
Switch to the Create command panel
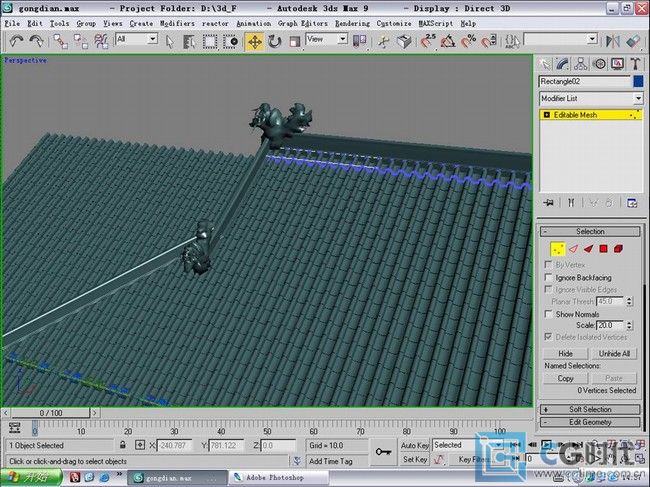pos(544,64)
